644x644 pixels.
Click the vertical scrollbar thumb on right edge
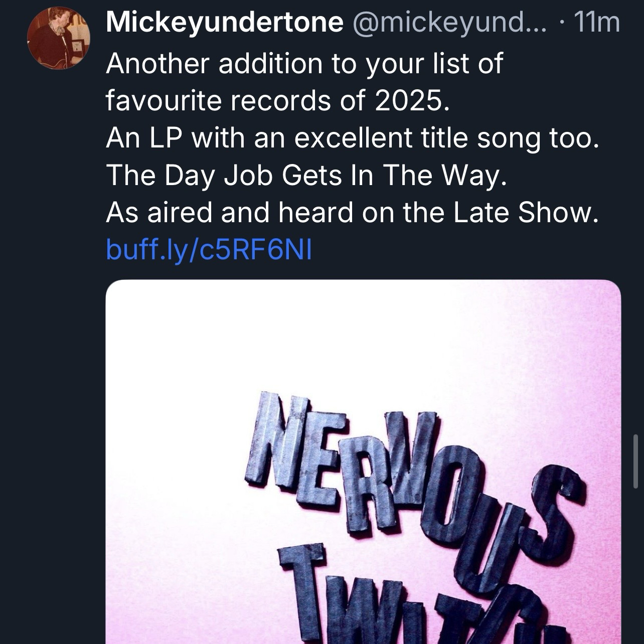coord(635,461)
